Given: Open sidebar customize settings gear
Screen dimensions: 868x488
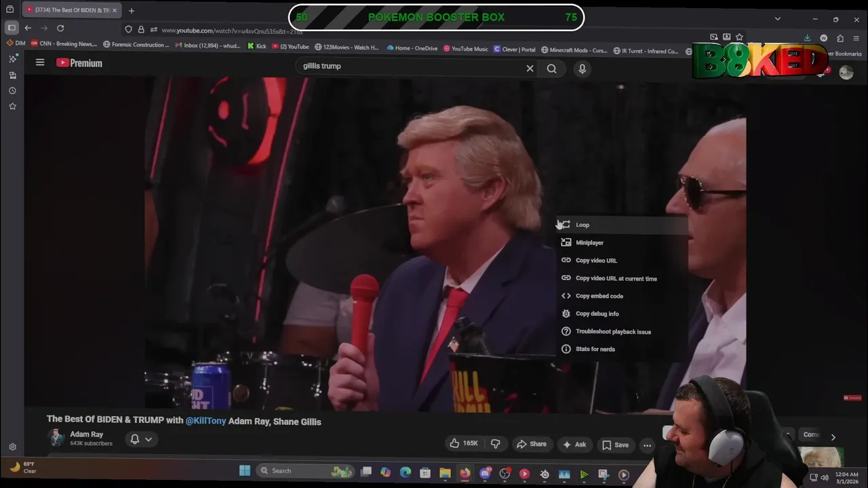Looking at the screenshot, I should pyautogui.click(x=12, y=447).
